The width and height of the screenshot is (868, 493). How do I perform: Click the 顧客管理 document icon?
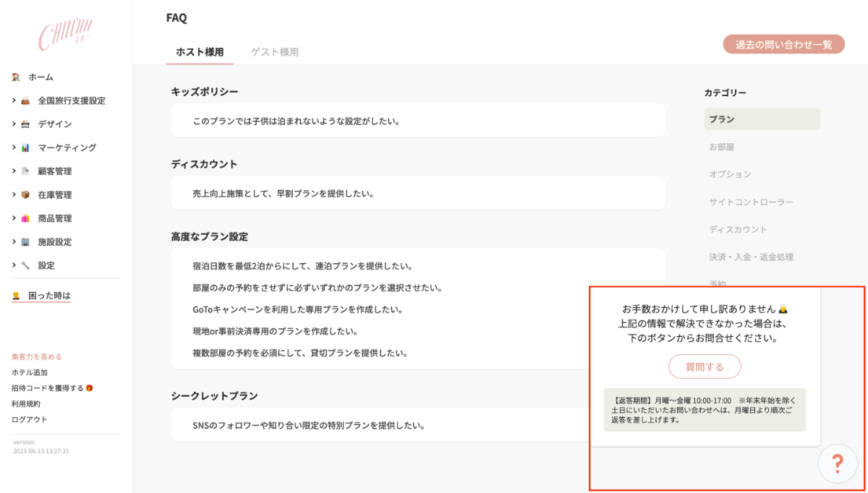[25, 171]
